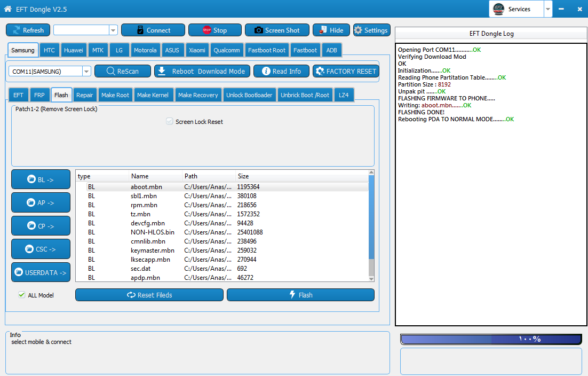Click the Path column header
This screenshot has width=588, height=376.
(209, 176)
